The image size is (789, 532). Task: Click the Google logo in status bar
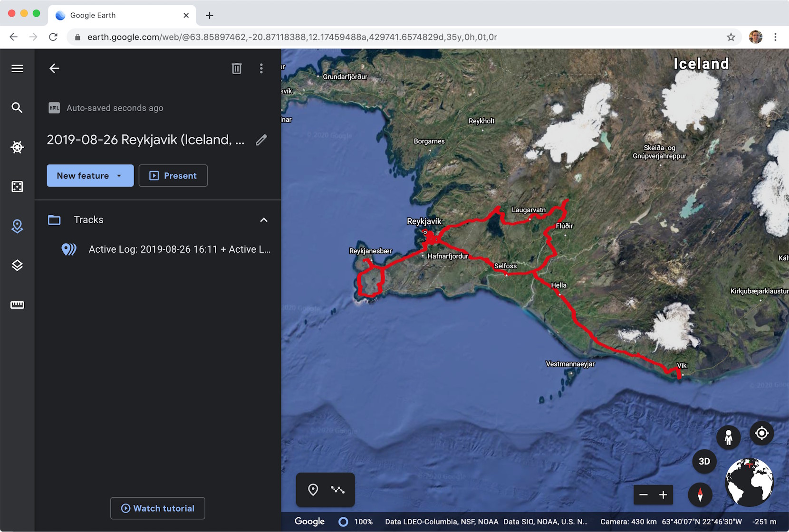coord(309,522)
